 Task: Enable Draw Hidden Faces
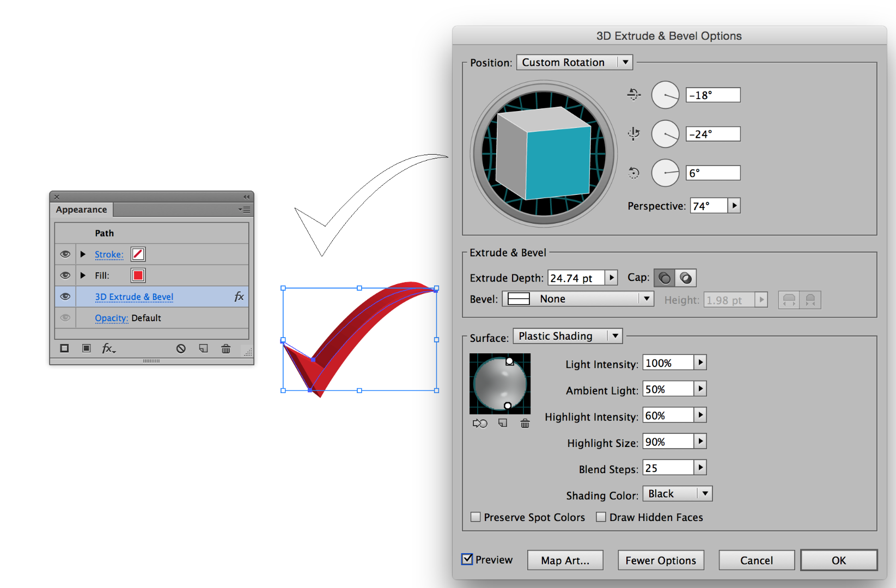coord(601,517)
